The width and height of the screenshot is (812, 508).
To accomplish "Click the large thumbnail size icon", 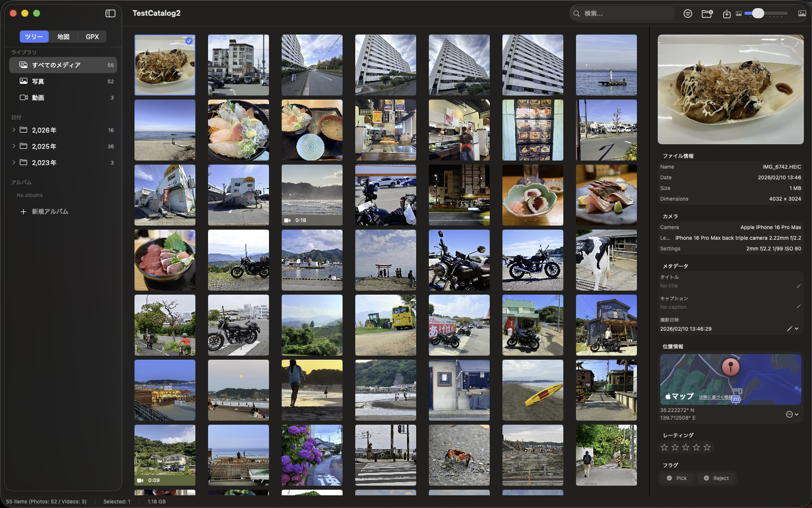I will (x=802, y=14).
